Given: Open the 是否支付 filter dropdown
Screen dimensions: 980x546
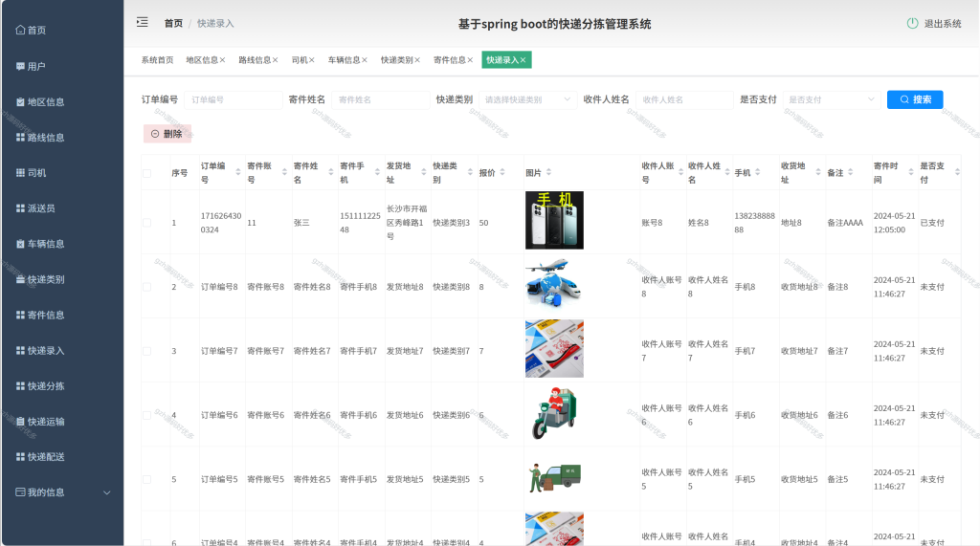Looking at the screenshot, I should point(832,99).
